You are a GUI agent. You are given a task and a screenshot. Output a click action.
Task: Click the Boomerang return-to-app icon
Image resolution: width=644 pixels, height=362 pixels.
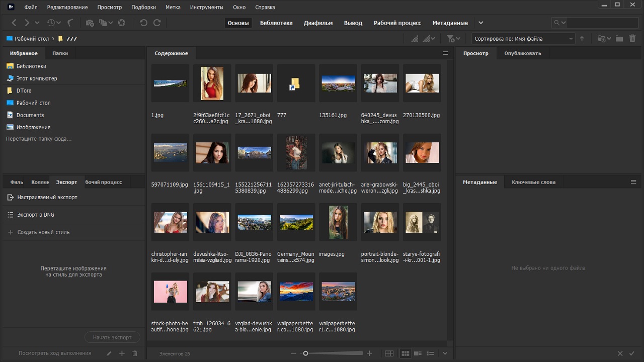click(70, 23)
